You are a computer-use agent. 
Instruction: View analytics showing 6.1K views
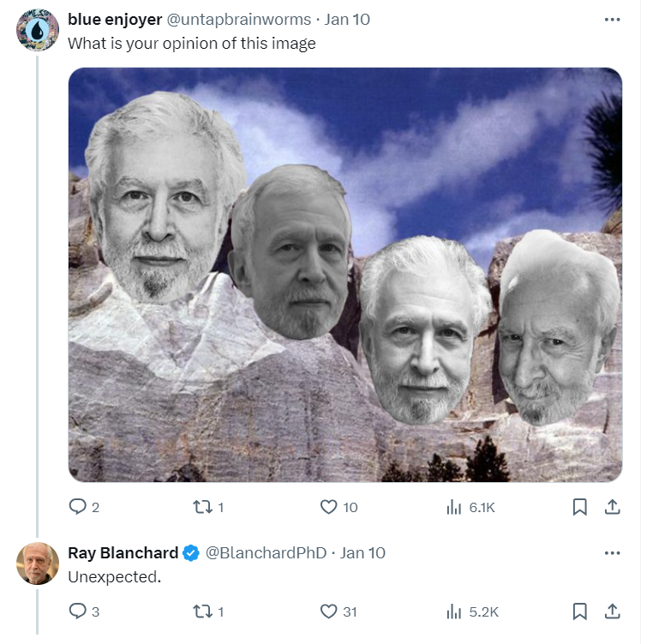click(470, 507)
